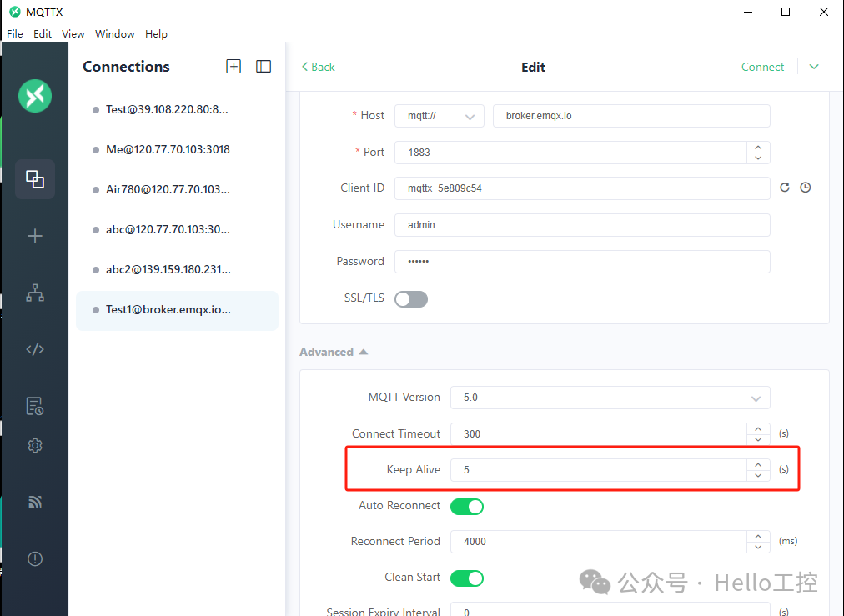The image size is (844, 616).
Task: Open the Window menu
Action: 114,33
